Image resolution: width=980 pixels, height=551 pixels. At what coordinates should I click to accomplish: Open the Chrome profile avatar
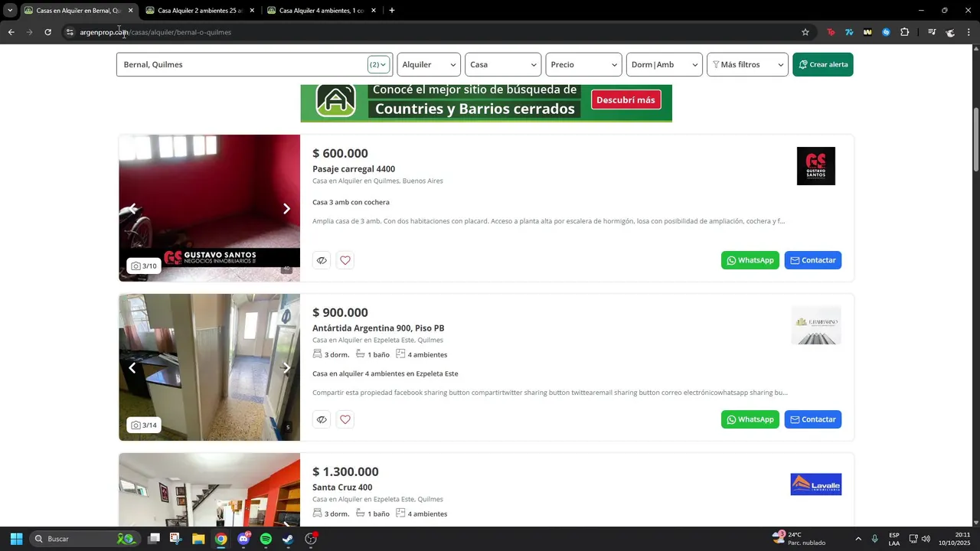[x=950, y=32]
